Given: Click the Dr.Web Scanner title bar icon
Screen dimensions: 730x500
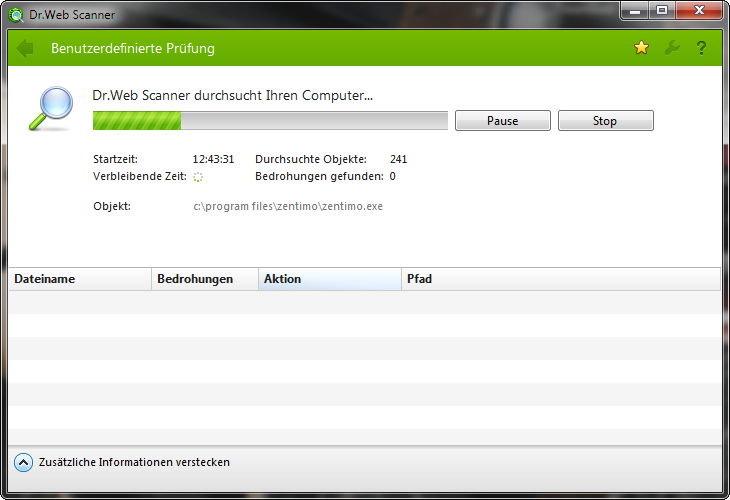Looking at the screenshot, I should pyautogui.click(x=16, y=15).
